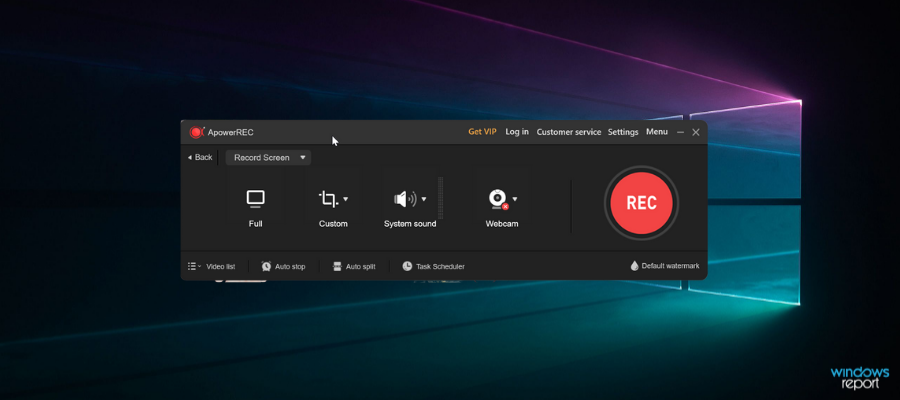Click Log in
The image size is (900, 400).
517,132
